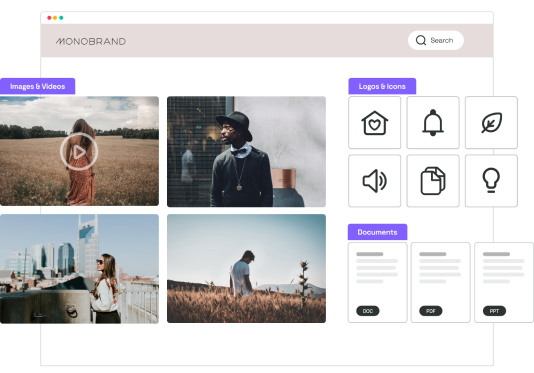Open the man in black hat photo
This screenshot has width=534, height=373.
pyautogui.click(x=246, y=152)
